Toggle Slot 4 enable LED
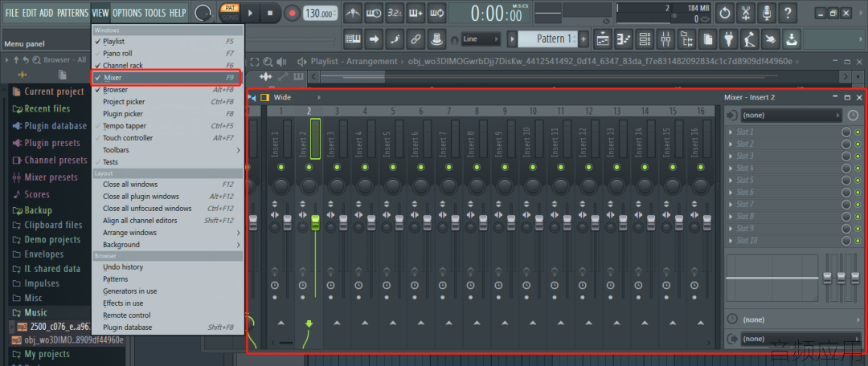The height and width of the screenshot is (366, 868). click(858, 168)
